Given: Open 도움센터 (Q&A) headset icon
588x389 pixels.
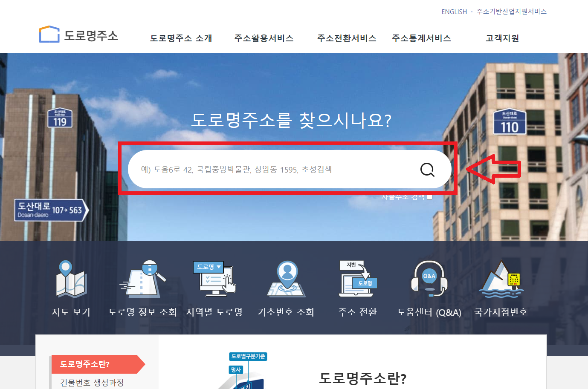Looking at the screenshot, I should (429, 279).
